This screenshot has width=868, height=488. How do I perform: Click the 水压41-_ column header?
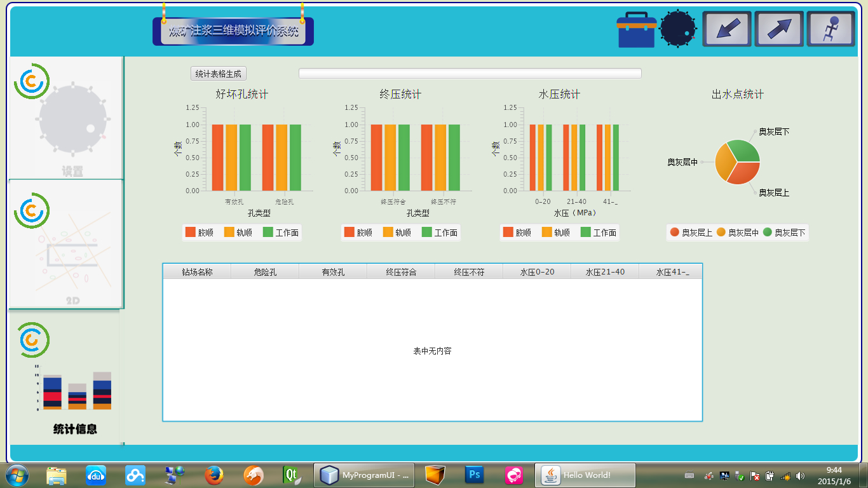670,272
